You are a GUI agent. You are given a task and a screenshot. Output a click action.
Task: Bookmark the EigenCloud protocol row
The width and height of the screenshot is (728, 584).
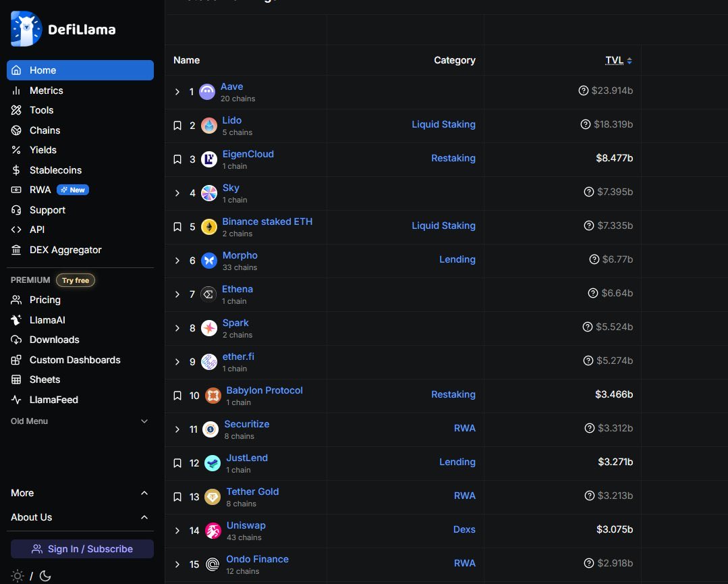177,159
